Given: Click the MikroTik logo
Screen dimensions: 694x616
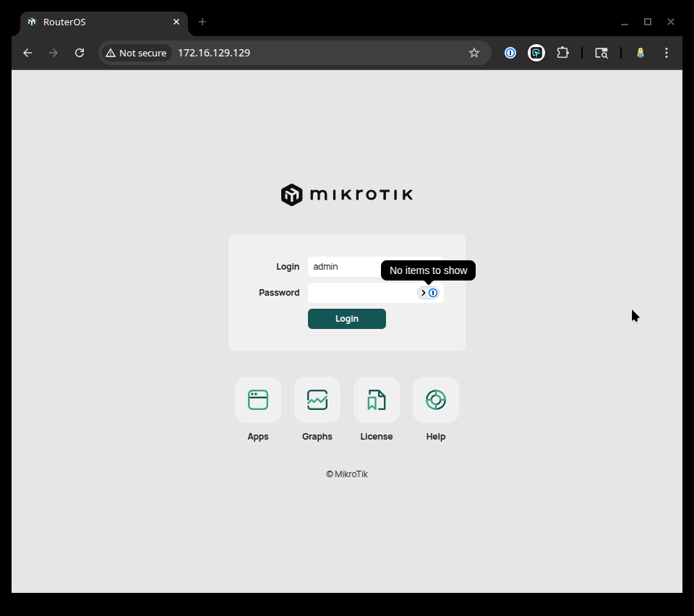Looking at the screenshot, I should click(x=347, y=194).
